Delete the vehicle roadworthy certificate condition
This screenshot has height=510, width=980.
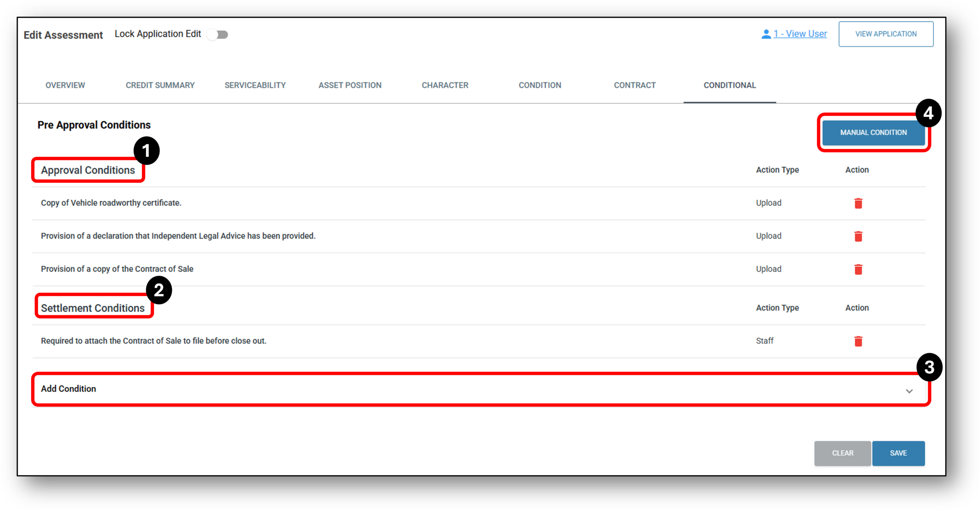[859, 203]
